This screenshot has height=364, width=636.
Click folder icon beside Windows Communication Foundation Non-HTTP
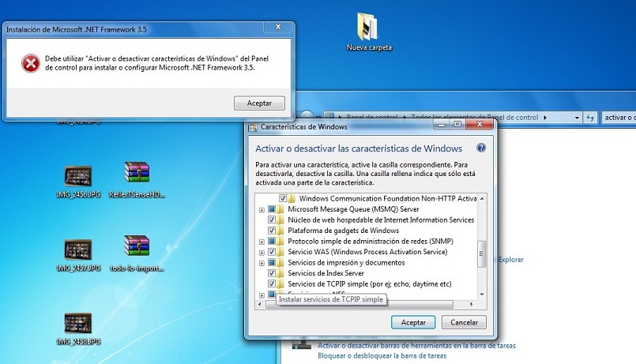(292, 199)
